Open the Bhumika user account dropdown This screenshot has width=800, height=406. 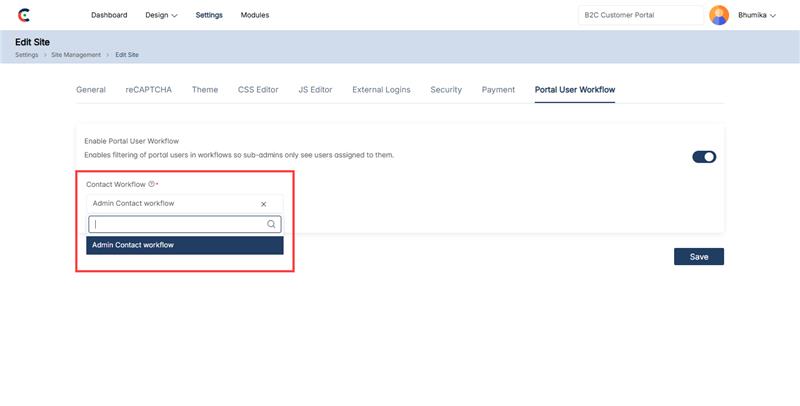(757, 15)
